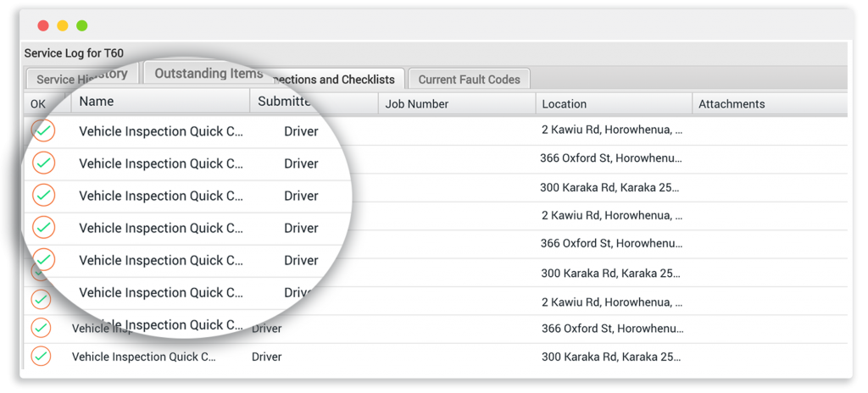Click the check icon in the second-to-last row

point(41,328)
